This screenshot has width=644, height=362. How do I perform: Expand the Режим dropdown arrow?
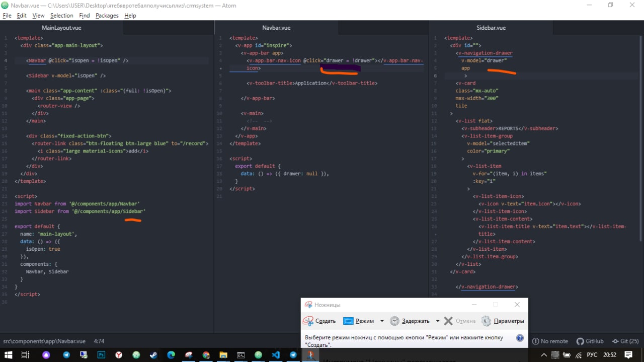382,321
